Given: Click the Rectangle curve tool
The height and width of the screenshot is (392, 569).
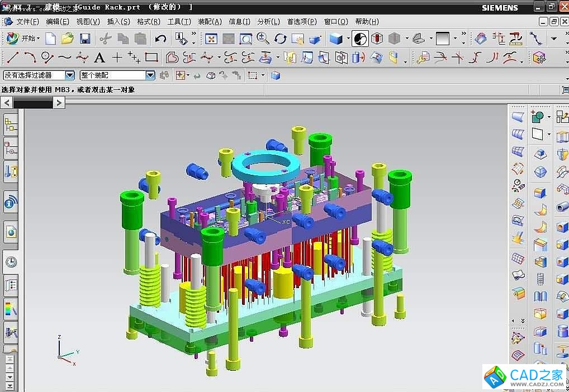Looking at the screenshot, I should (151, 57).
